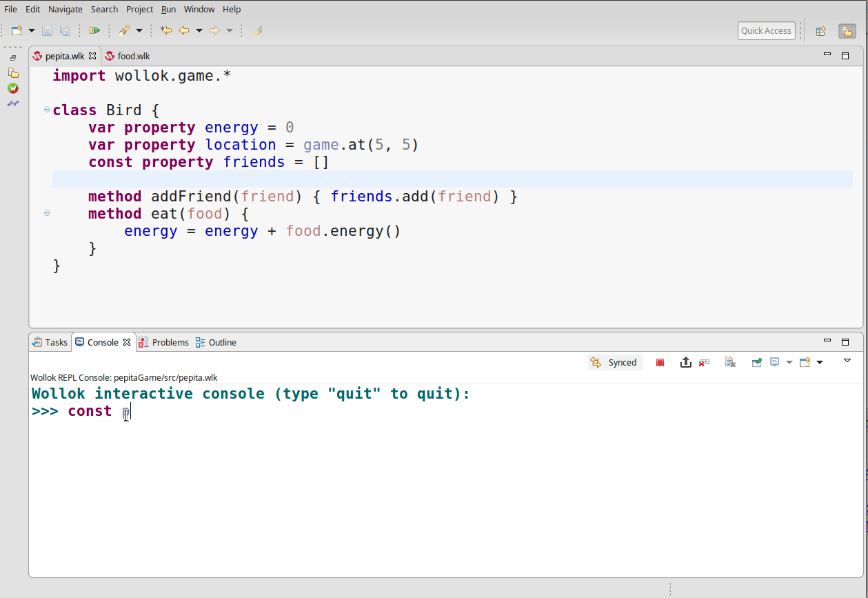
Task: Click the Wollok logo sidebar icon
Action: tap(13, 88)
